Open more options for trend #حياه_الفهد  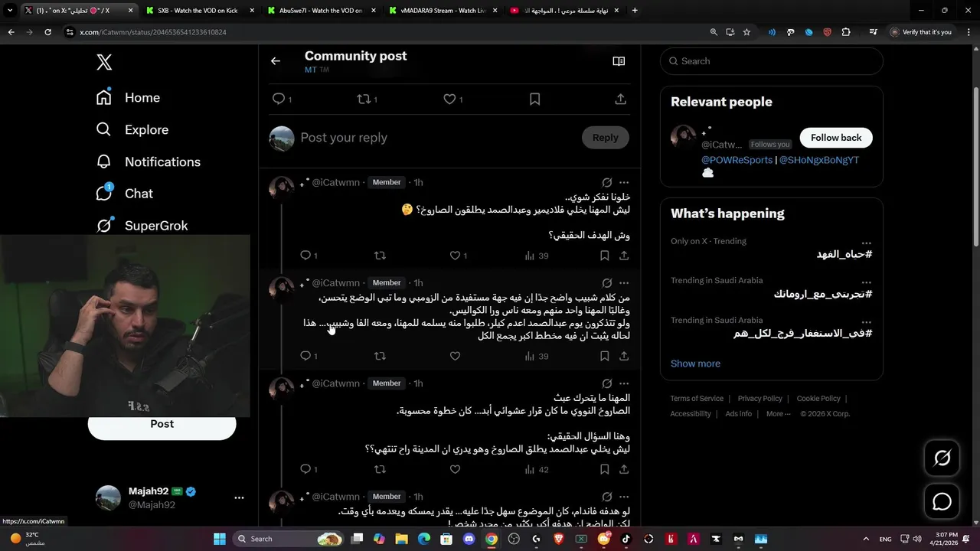coord(866,243)
